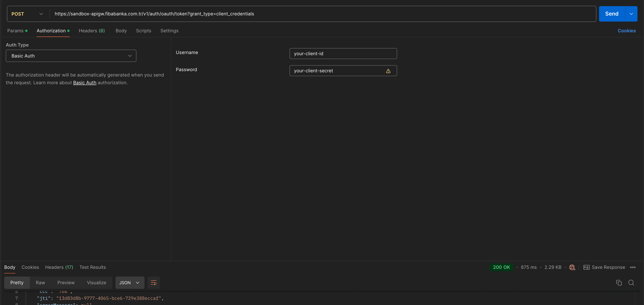Open the Settings tab
Screen dimensions: 644x305
[x=169, y=31]
